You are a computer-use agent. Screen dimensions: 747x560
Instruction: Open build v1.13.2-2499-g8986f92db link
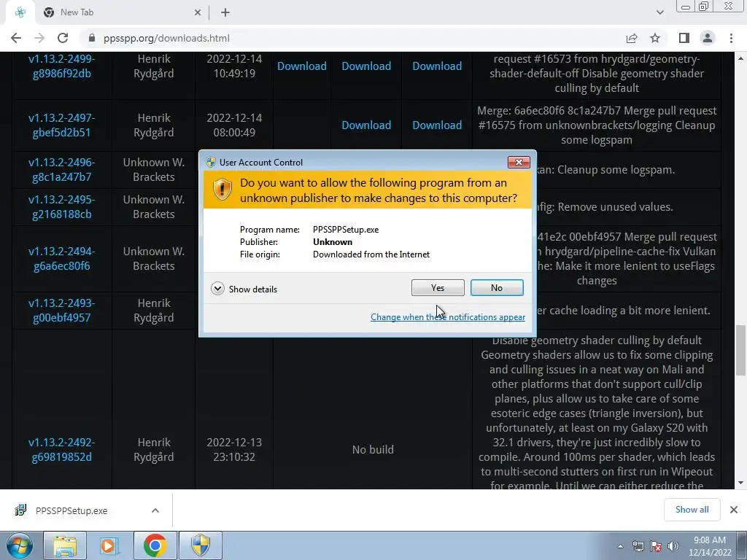[x=61, y=66]
